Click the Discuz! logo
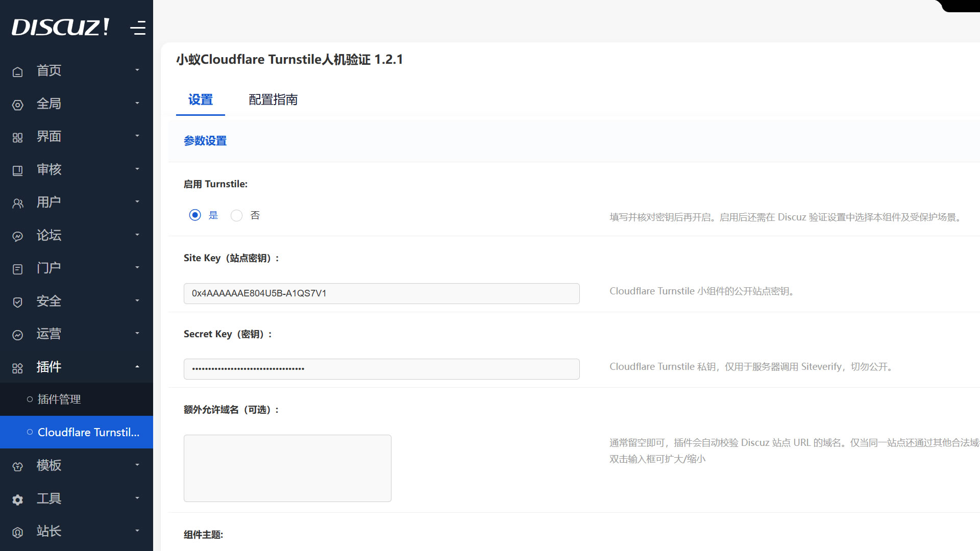Image resolution: width=980 pixels, height=551 pixels. (61, 27)
